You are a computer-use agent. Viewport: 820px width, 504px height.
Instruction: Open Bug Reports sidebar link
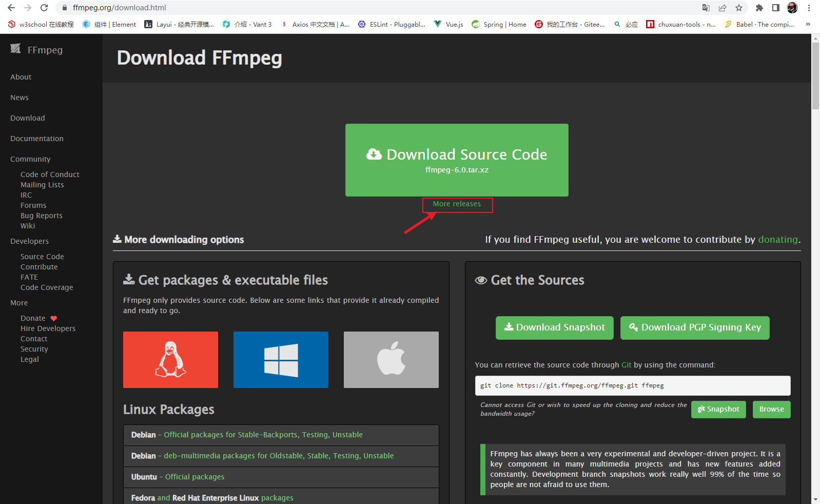(x=42, y=216)
